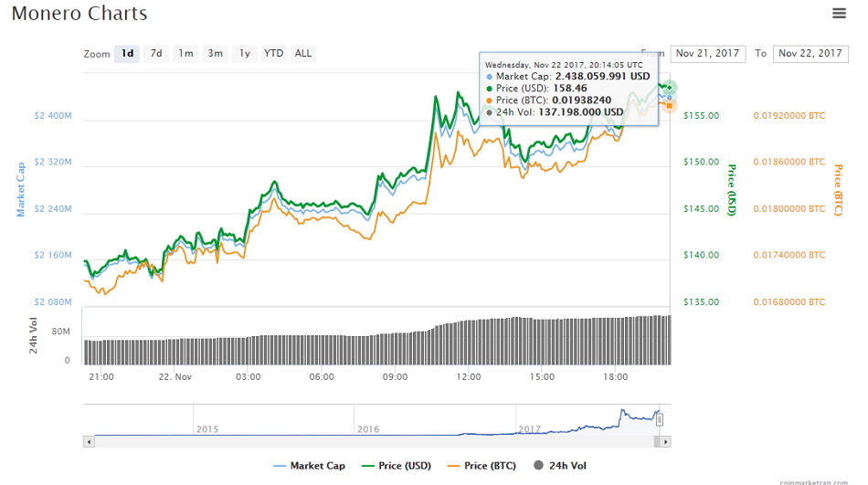Click the navigator range handle
The image size is (868, 485).
click(x=660, y=420)
